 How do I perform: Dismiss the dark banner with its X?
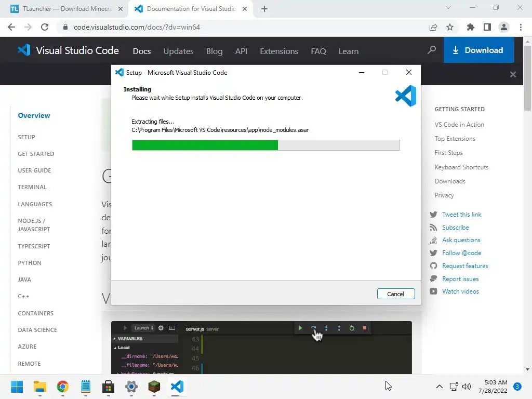pos(513,74)
